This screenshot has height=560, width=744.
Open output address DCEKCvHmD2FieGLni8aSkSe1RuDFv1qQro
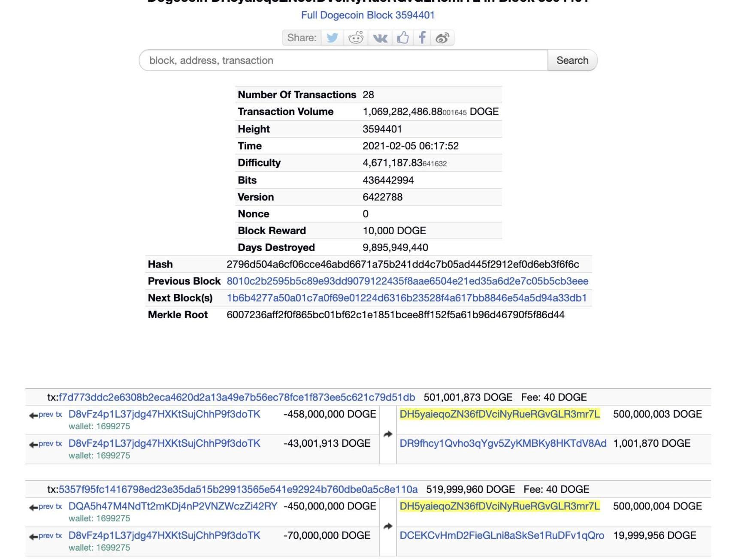(x=502, y=536)
